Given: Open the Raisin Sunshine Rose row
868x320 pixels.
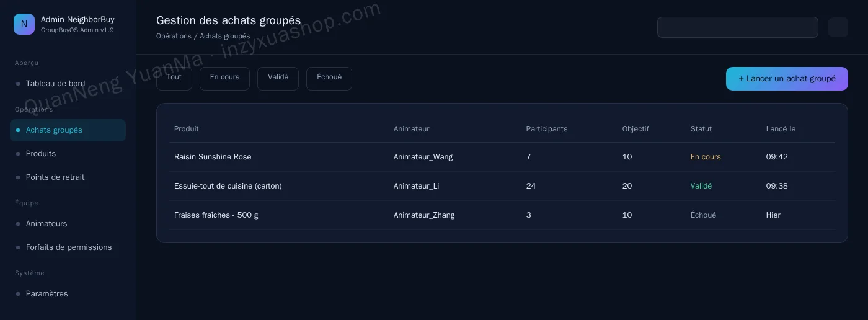Looking at the screenshot, I should point(502,157).
